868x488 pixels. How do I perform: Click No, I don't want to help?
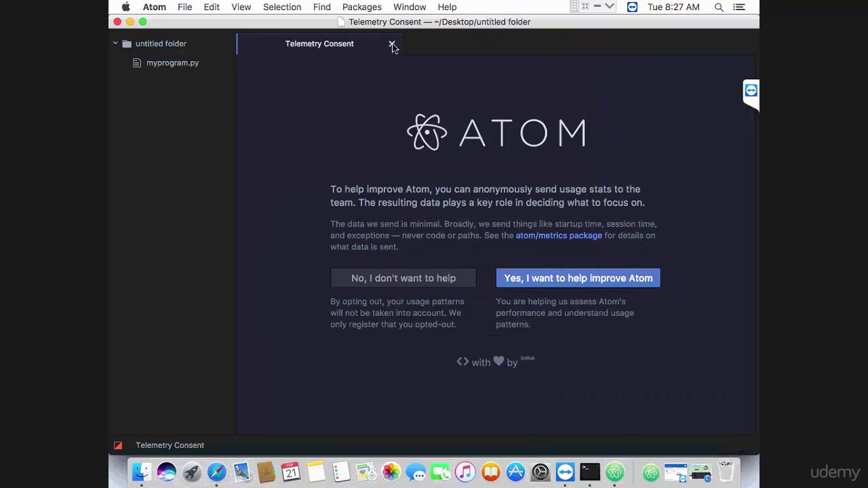(x=403, y=278)
